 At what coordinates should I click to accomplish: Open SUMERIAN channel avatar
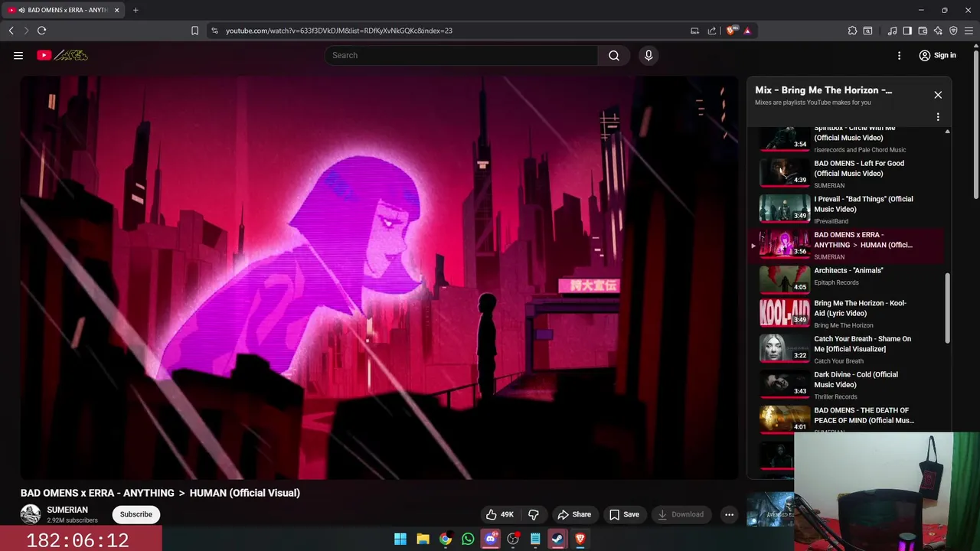coord(31,514)
